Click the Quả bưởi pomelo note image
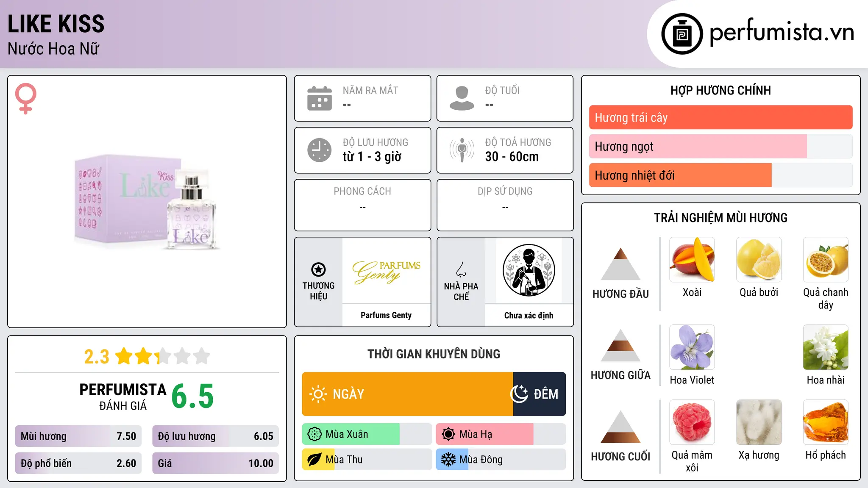 click(759, 260)
